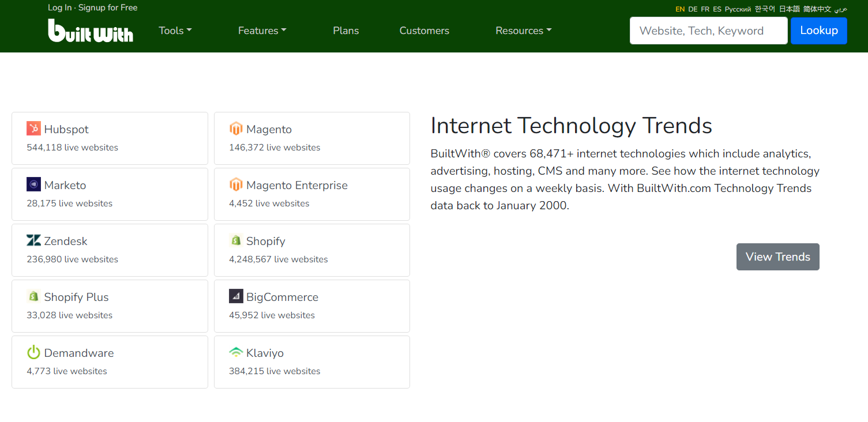The width and height of the screenshot is (868, 422).
Task: Click Signup for Free link
Action: tap(108, 7)
